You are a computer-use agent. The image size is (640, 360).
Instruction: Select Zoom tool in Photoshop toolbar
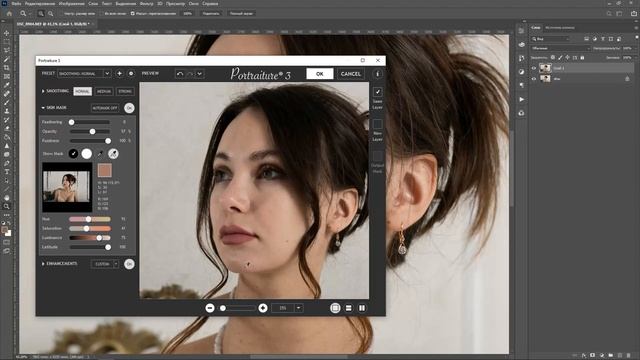coord(7,206)
